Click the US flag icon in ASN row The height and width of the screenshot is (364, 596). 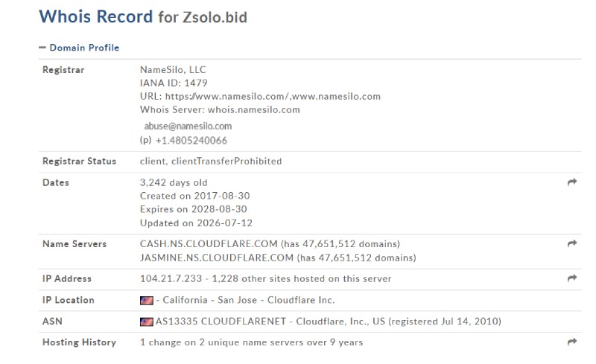[x=147, y=322]
